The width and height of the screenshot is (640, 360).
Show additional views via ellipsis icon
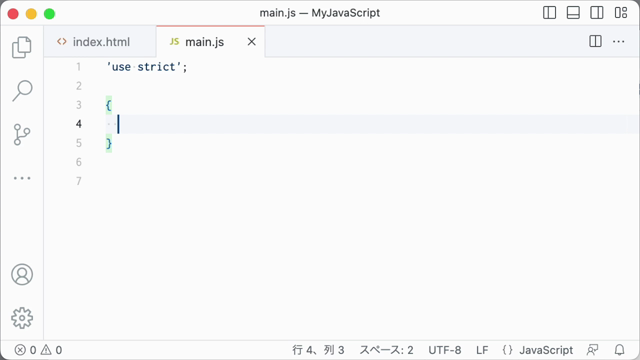22,178
